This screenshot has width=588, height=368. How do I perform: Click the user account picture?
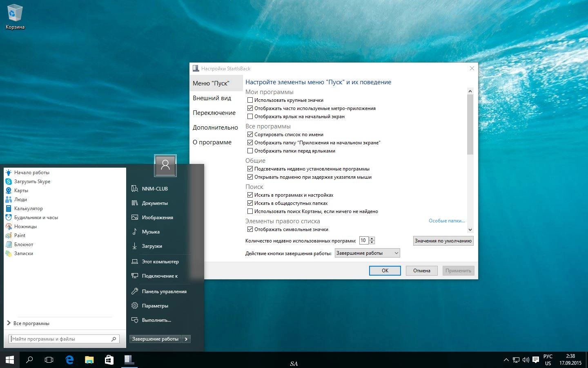click(x=165, y=165)
